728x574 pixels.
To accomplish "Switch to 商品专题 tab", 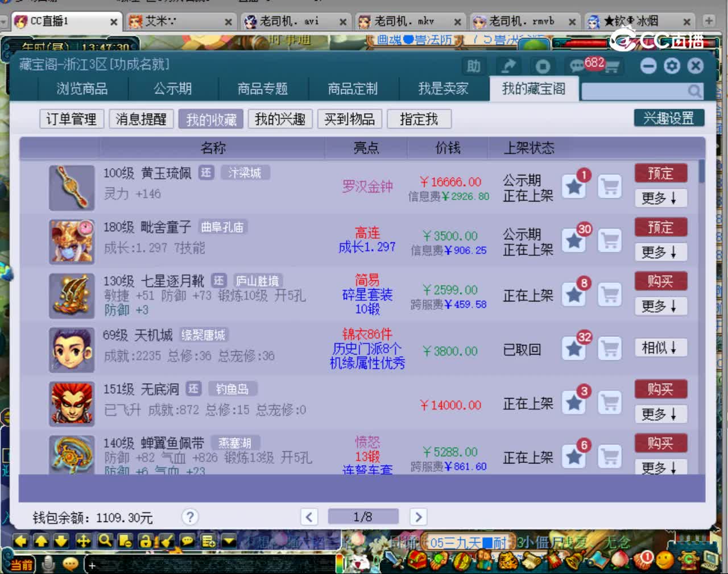I will [x=263, y=89].
